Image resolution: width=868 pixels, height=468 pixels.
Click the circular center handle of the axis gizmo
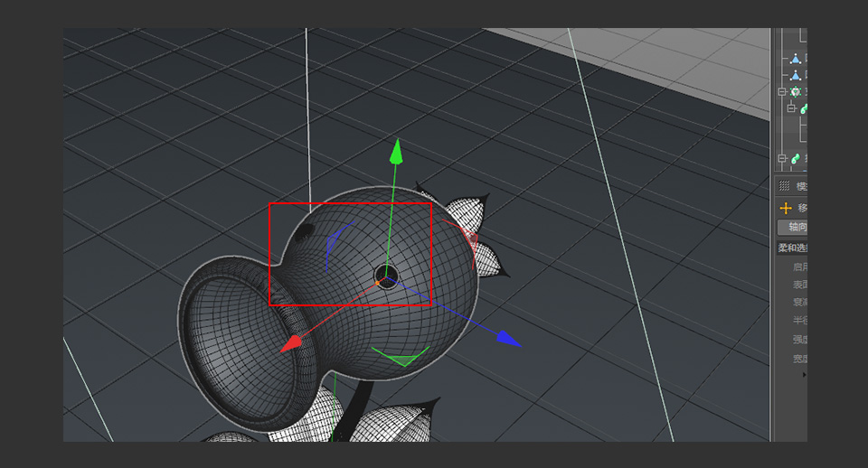coord(386,275)
